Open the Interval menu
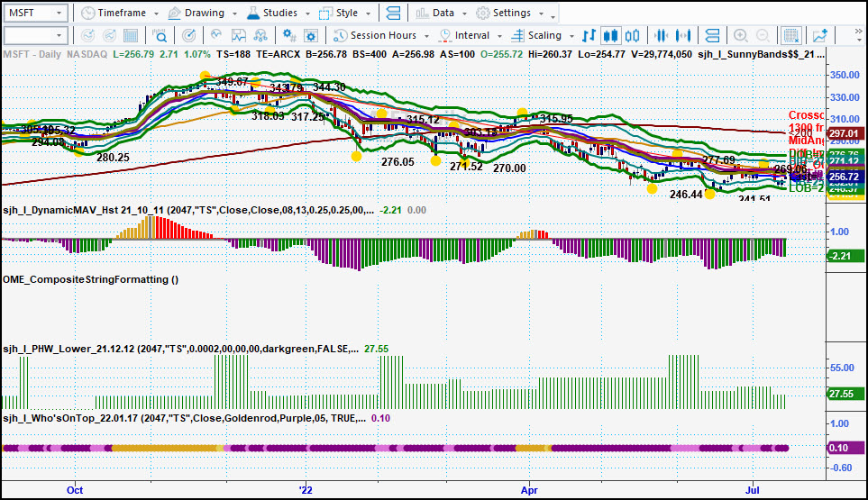This screenshot has width=868, height=500. click(471, 35)
